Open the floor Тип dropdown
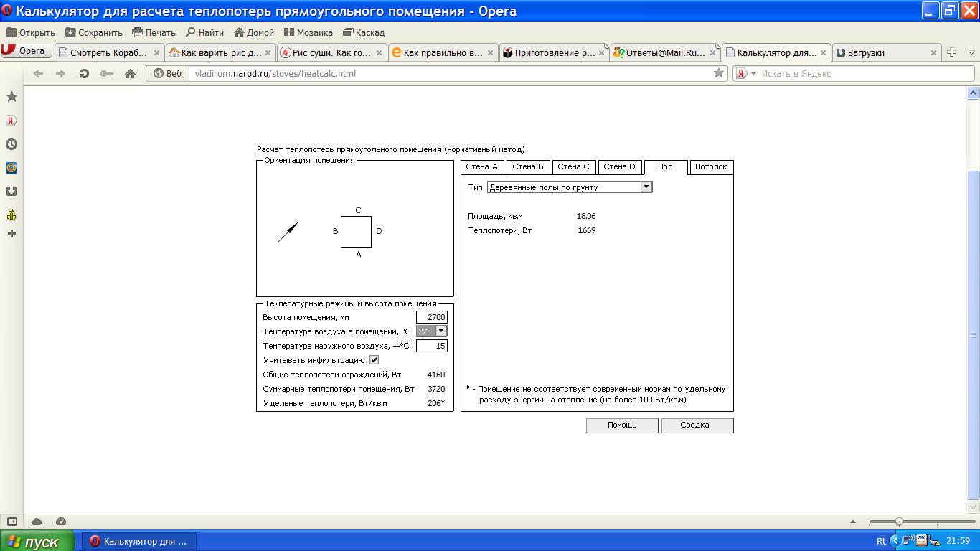Image resolution: width=980 pixels, height=551 pixels. [x=570, y=187]
